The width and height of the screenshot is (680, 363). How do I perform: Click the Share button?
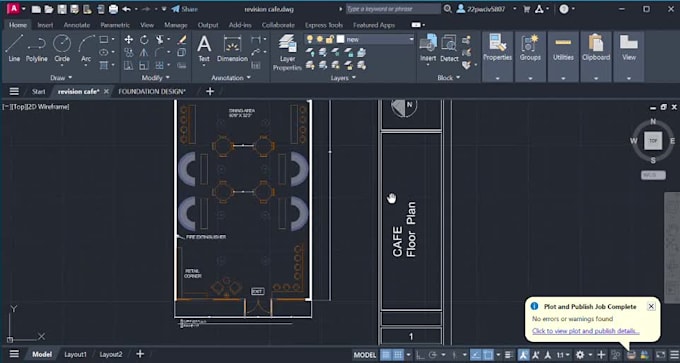click(x=184, y=9)
